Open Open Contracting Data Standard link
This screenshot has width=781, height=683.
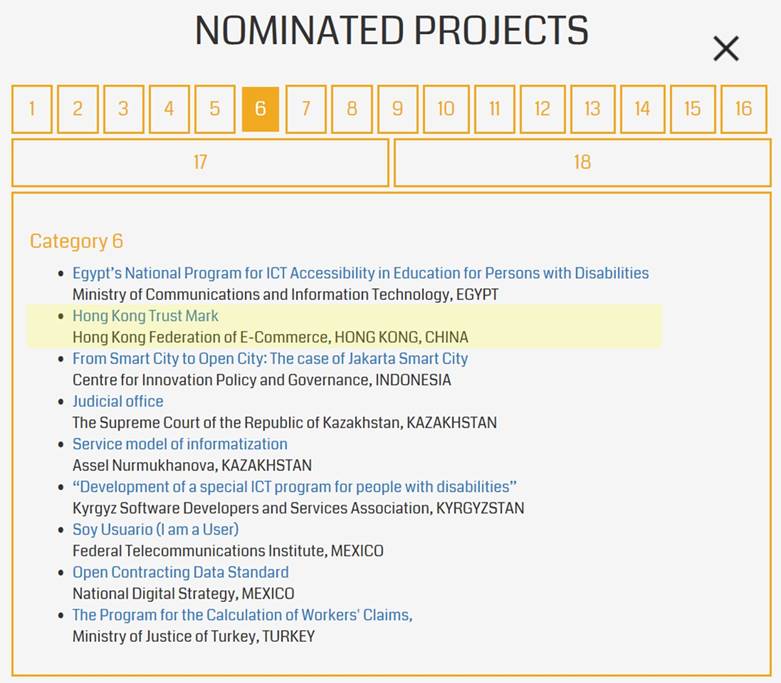[180, 572]
